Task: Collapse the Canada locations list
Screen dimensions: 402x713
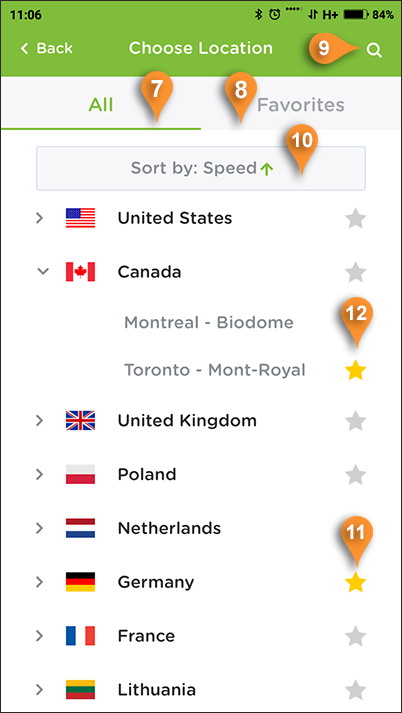Action: coord(43,271)
